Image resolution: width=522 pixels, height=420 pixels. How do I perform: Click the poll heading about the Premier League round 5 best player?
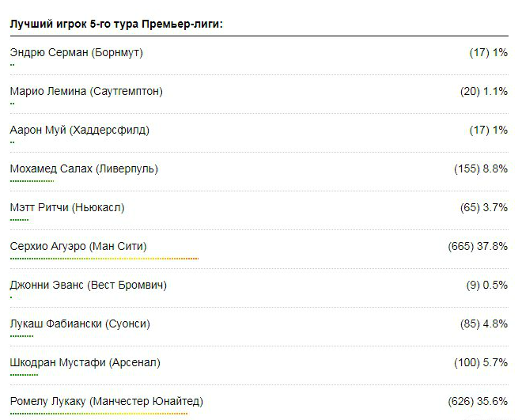click(117, 24)
